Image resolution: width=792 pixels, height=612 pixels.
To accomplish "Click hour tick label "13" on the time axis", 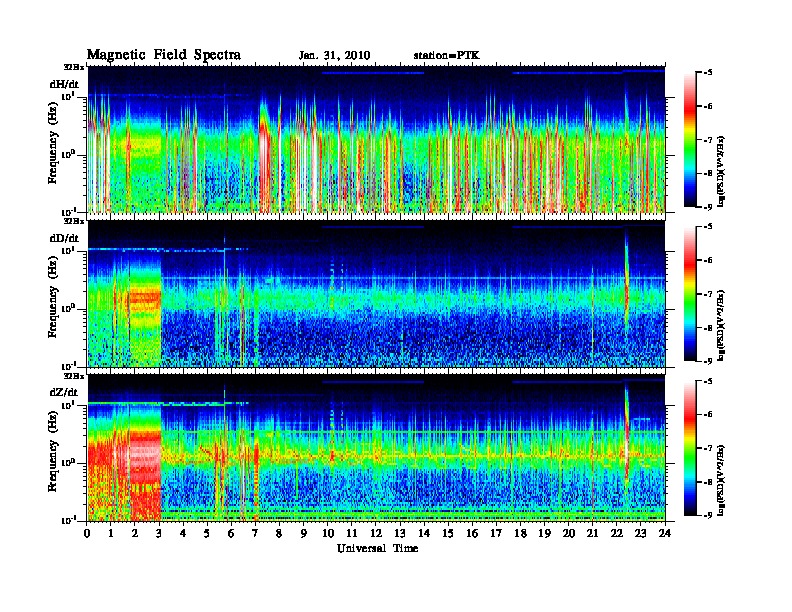I will tap(400, 534).
